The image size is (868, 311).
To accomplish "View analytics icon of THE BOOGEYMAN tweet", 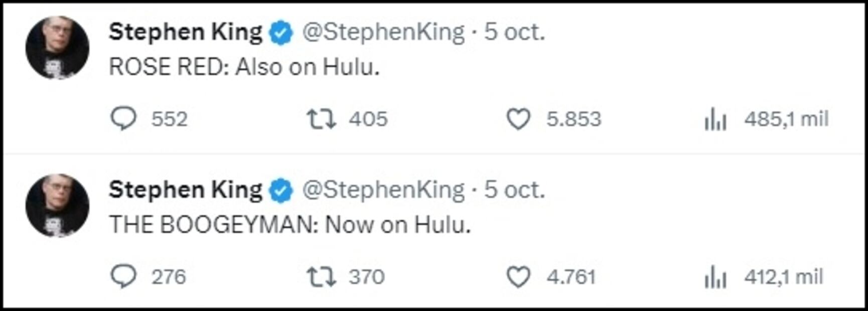I will click(715, 277).
